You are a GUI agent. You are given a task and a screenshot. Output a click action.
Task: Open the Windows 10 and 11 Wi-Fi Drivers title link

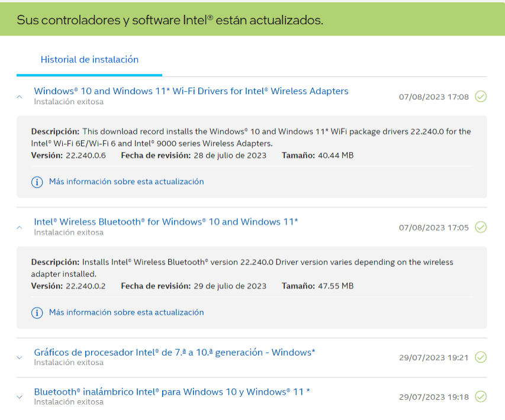tap(191, 91)
